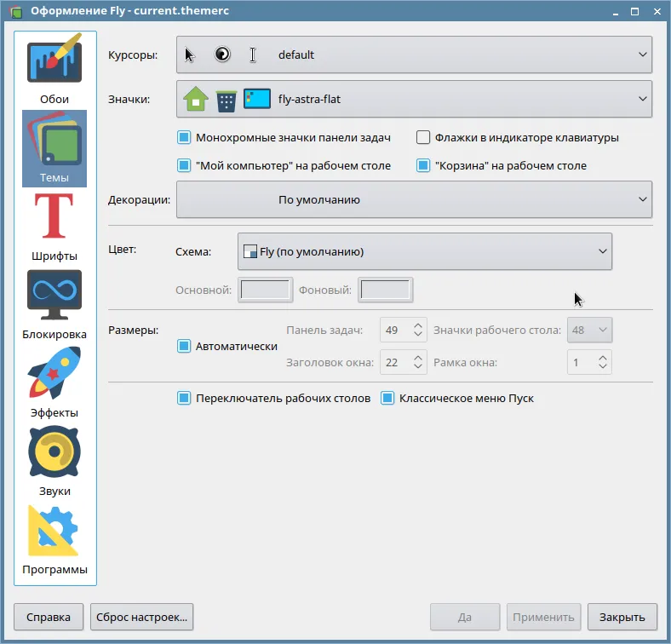Open the Программы gear and ruler icon

tap(53, 531)
